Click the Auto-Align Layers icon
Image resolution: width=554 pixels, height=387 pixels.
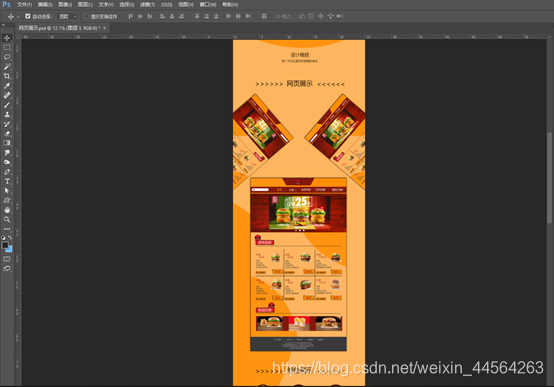tap(264, 16)
